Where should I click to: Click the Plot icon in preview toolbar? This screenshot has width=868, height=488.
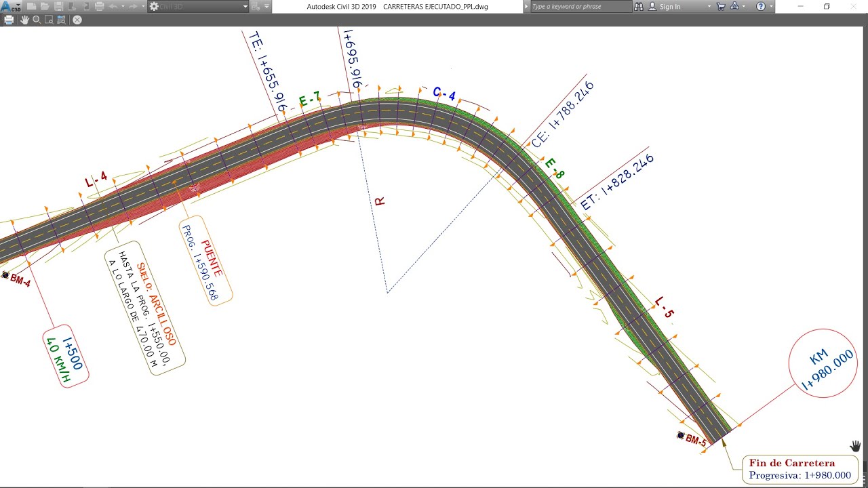coord(9,20)
